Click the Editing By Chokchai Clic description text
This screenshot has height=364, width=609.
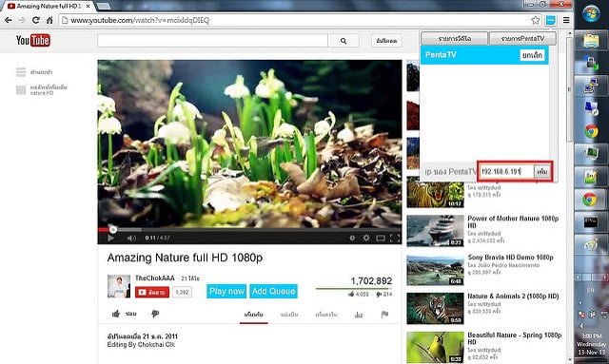[x=141, y=345]
